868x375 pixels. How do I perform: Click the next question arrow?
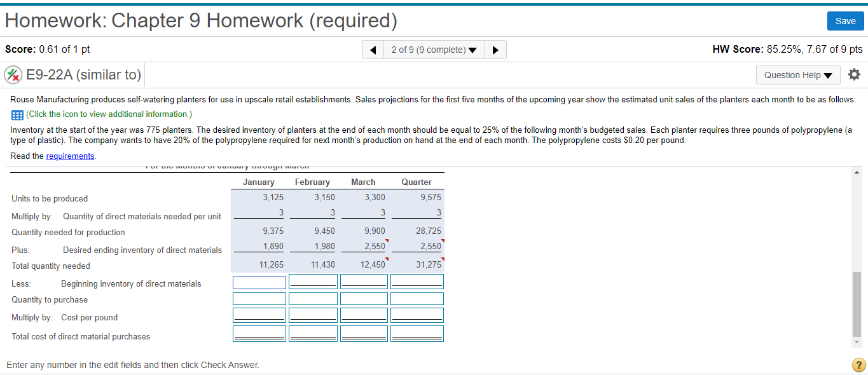[495, 49]
